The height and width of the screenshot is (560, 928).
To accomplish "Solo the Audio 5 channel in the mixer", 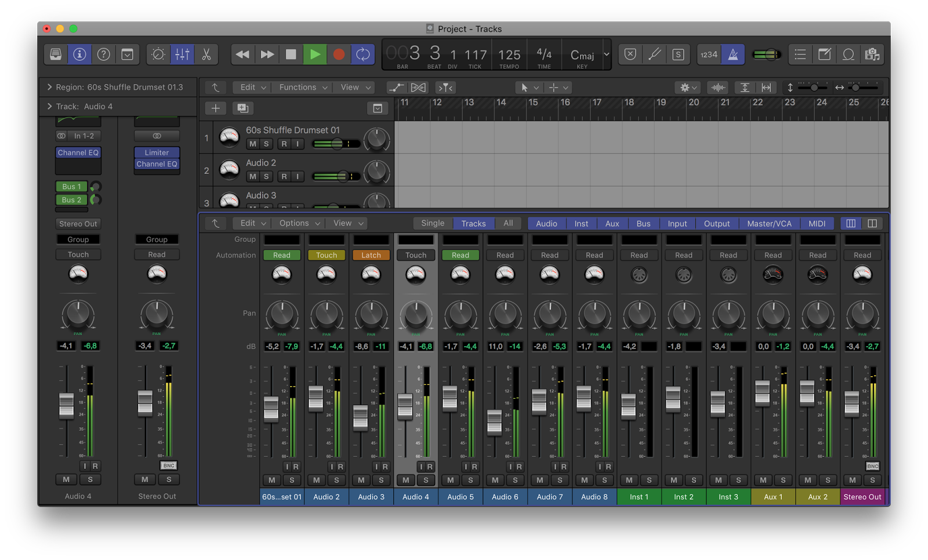I will (x=470, y=480).
